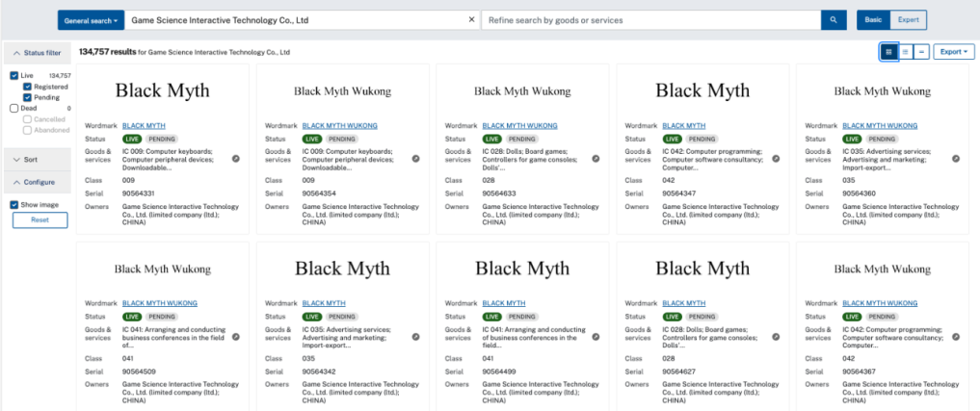Select serial number 90564509 text
This screenshot has height=411, width=980.
(139, 372)
